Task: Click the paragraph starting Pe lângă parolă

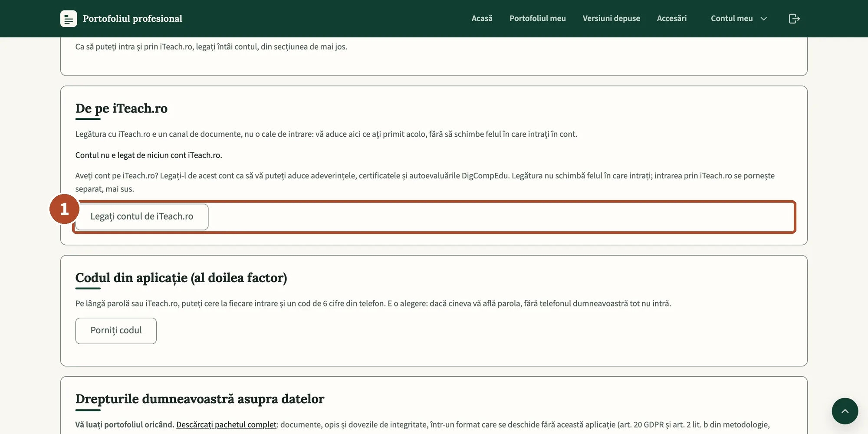Action: [373, 303]
